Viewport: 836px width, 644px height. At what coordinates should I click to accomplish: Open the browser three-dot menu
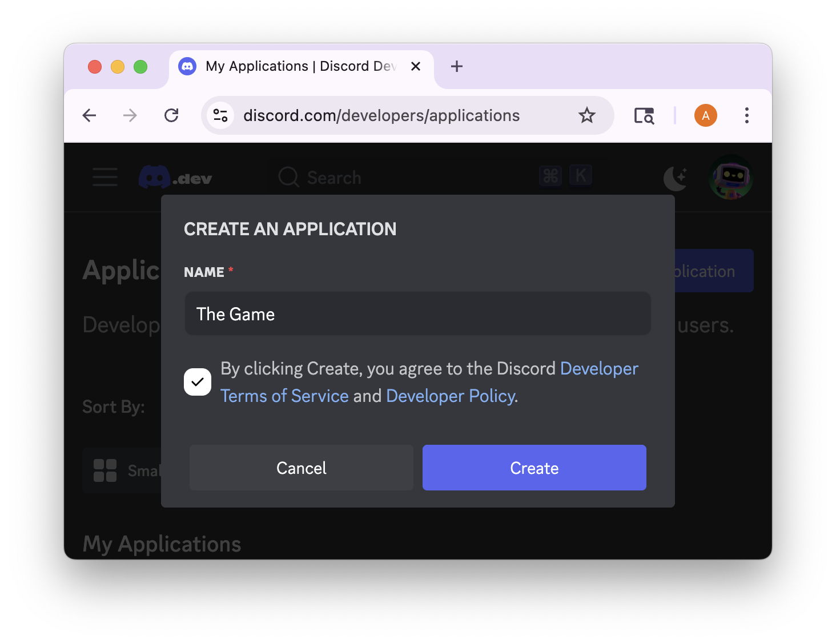click(x=746, y=115)
